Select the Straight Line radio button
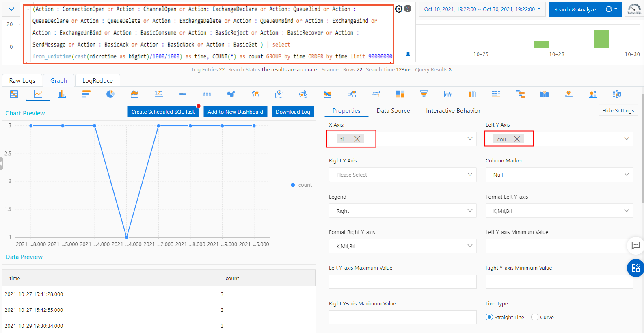The image size is (644, 333). pyautogui.click(x=489, y=317)
